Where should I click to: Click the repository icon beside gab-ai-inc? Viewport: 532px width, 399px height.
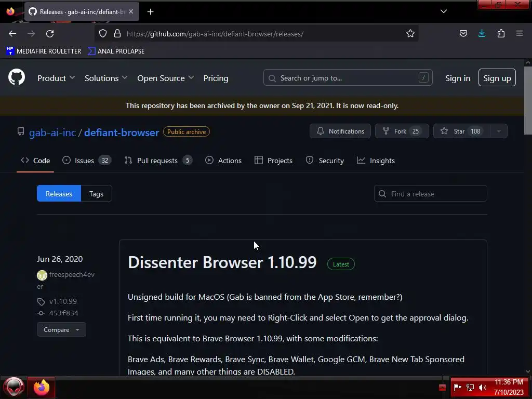[x=21, y=131]
